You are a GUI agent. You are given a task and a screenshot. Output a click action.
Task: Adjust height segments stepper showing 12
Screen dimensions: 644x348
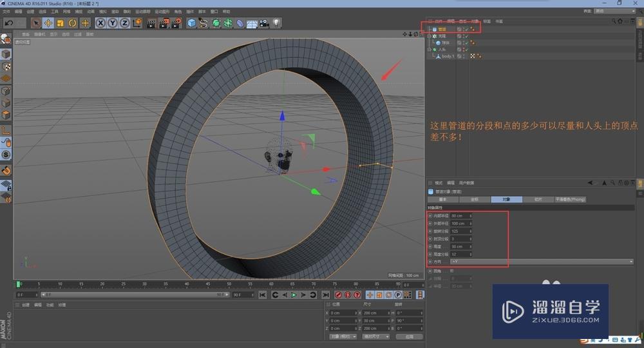pos(471,255)
